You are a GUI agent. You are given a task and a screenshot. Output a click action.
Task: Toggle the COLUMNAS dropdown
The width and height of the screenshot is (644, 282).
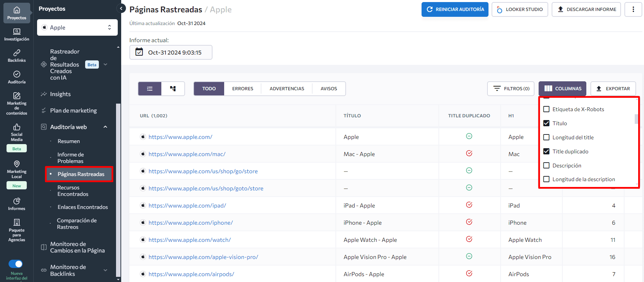click(562, 89)
